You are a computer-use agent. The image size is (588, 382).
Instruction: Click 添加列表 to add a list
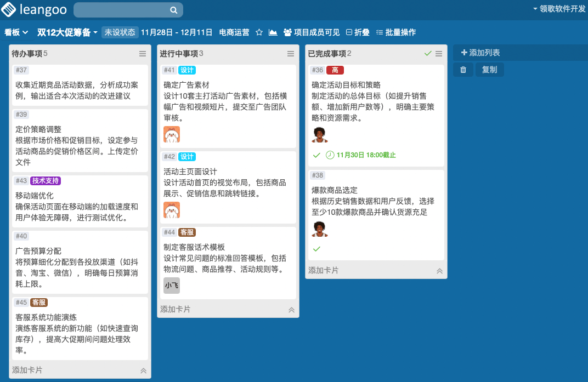click(x=480, y=53)
